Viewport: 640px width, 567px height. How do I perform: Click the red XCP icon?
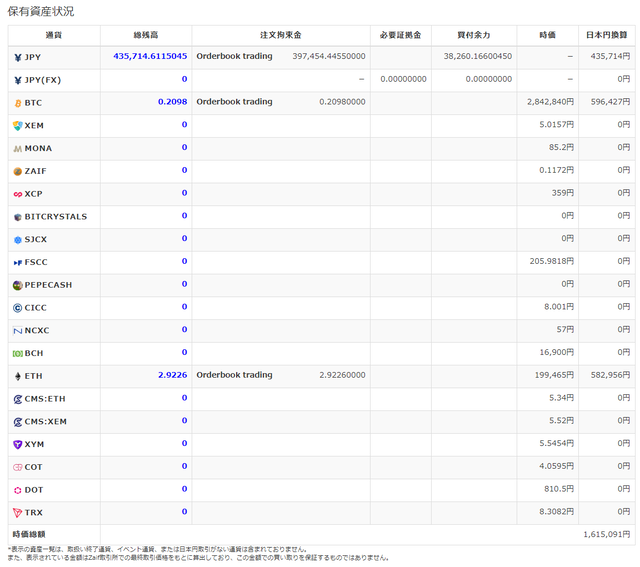pos(18,194)
